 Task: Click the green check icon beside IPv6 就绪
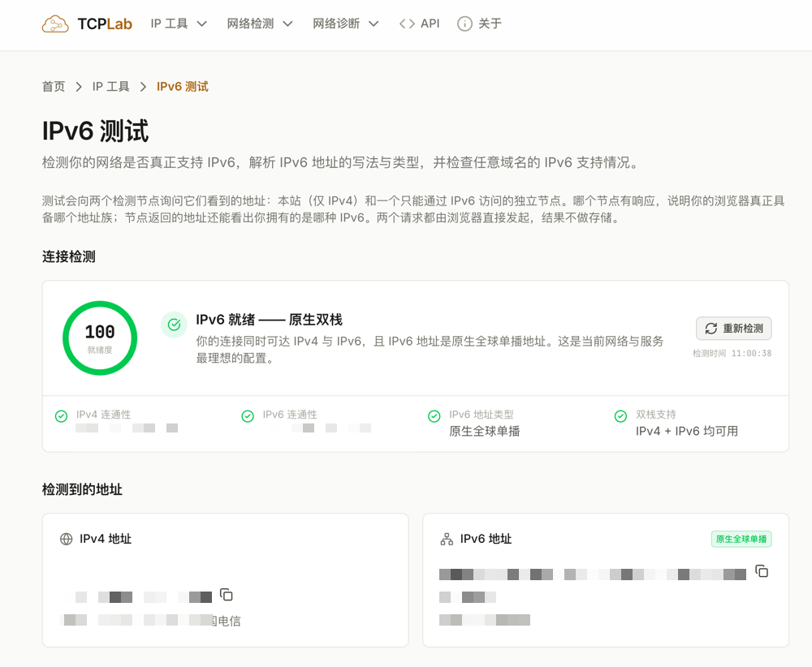click(174, 325)
